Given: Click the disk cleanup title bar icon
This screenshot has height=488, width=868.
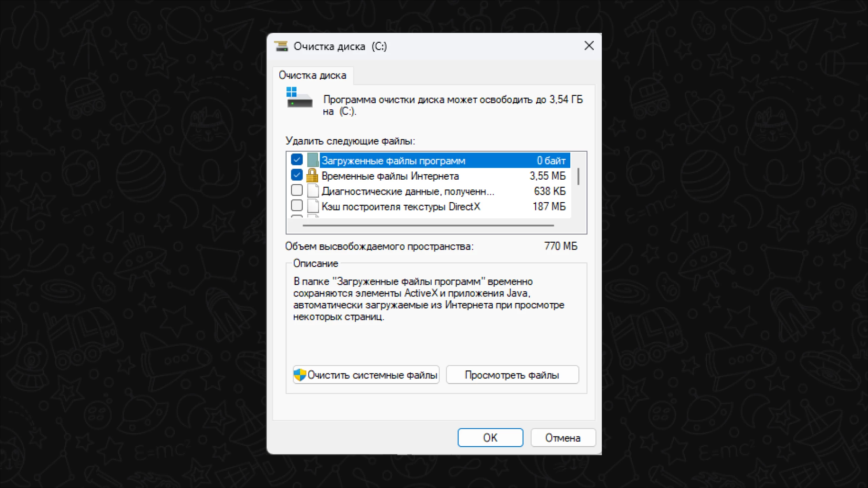Looking at the screenshot, I should [x=281, y=46].
